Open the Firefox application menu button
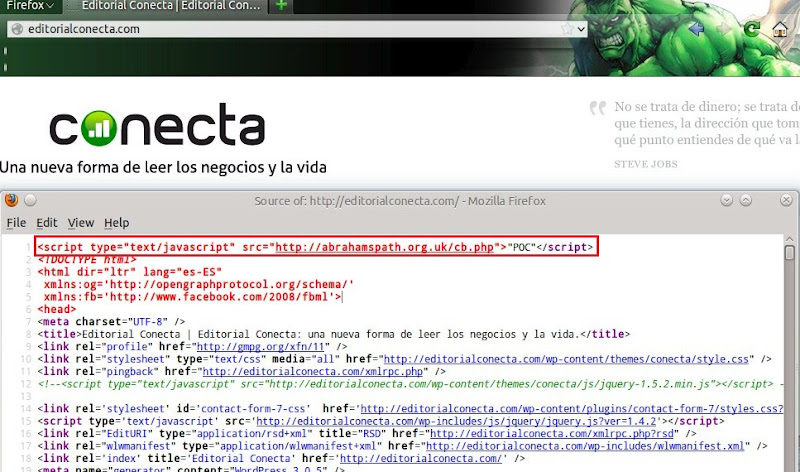Viewport: 800px width, 472px height. click(x=30, y=6)
